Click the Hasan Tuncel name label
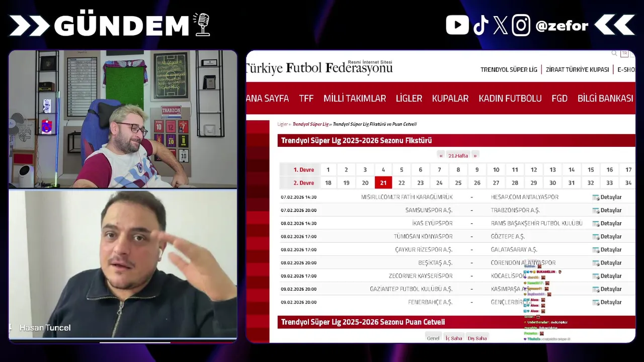This screenshot has width=644, height=362. [x=45, y=328]
